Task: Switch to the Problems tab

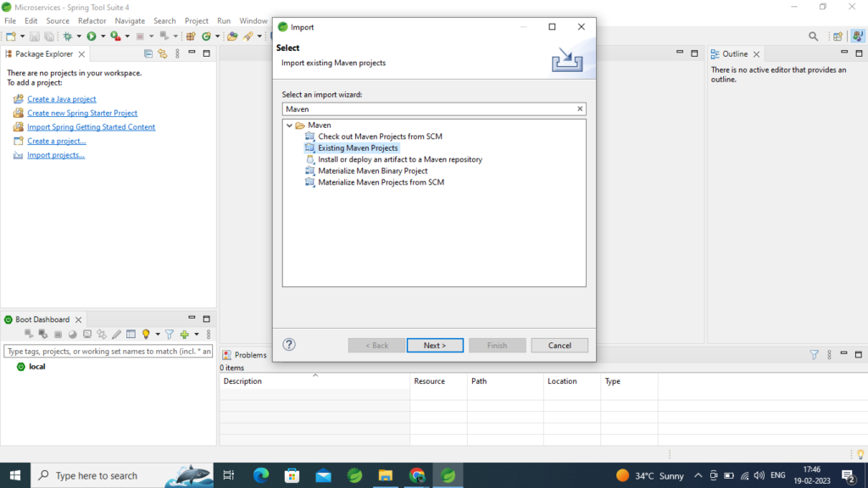Action: [x=245, y=355]
